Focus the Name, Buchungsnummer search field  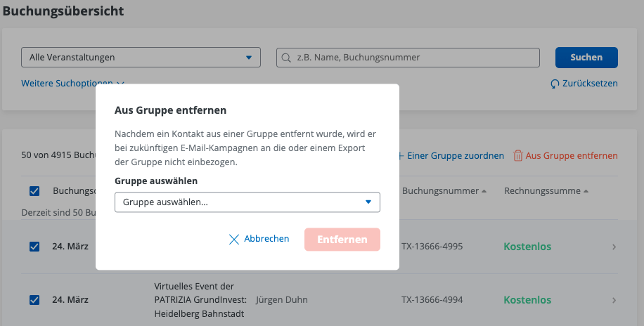[415, 58]
